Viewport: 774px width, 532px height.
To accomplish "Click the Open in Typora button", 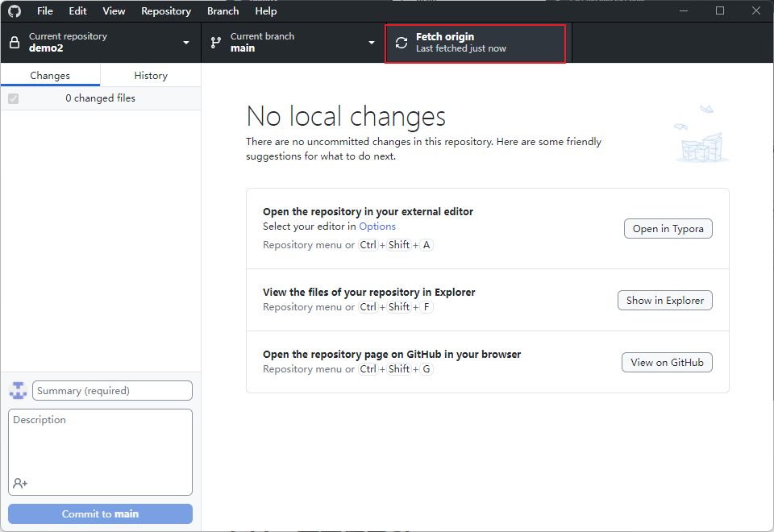I will pyautogui.click(x=668, y=228).
